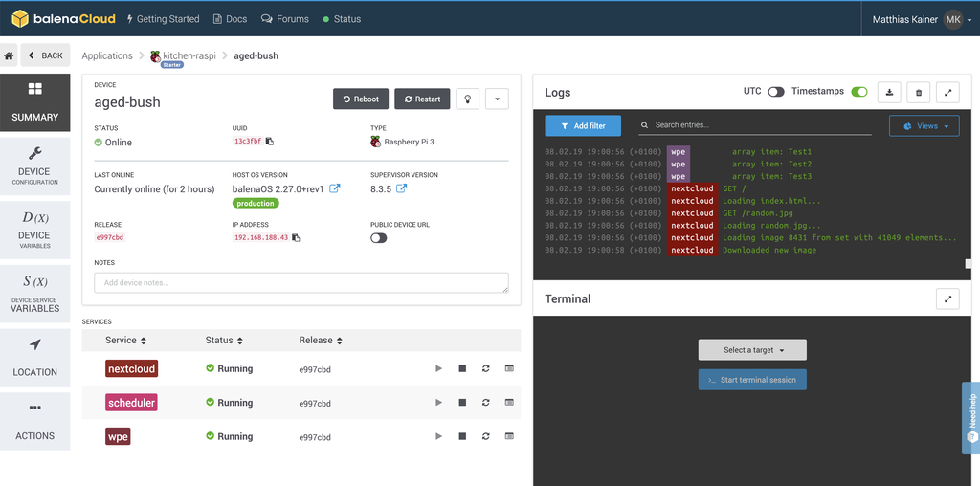Open the device actions caret dropdown
This screenshot has height=486, width=980.
[x=497, y=99]
